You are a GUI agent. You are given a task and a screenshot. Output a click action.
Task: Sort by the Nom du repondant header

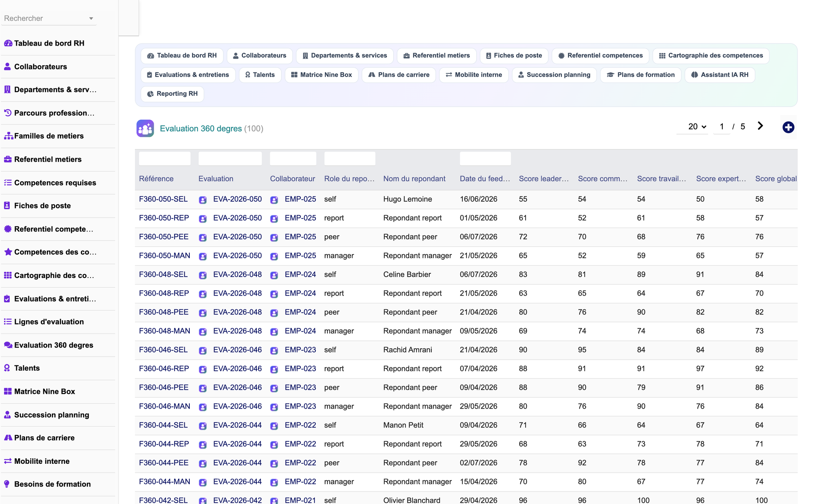pyautogui.click(x=414, y=179)
